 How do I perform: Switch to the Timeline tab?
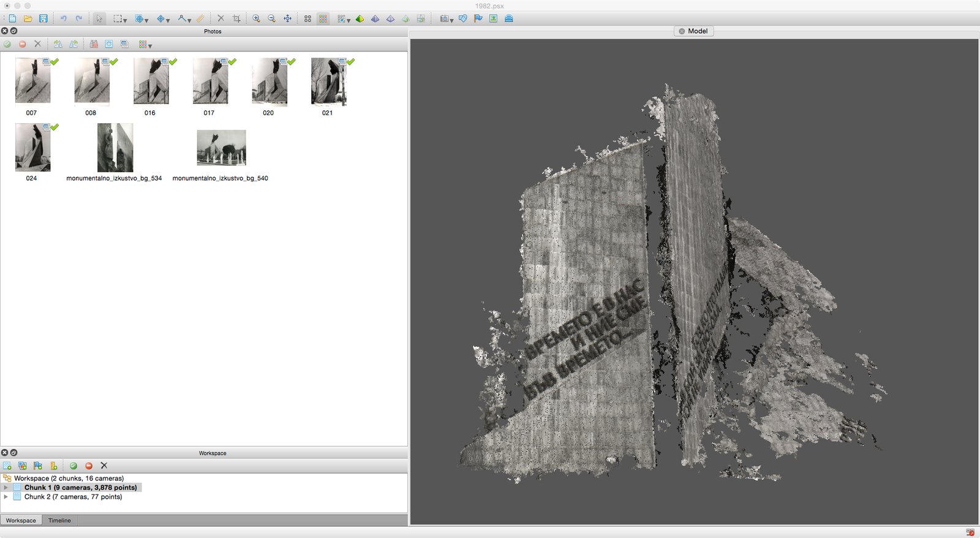click(x=59, y=520)
